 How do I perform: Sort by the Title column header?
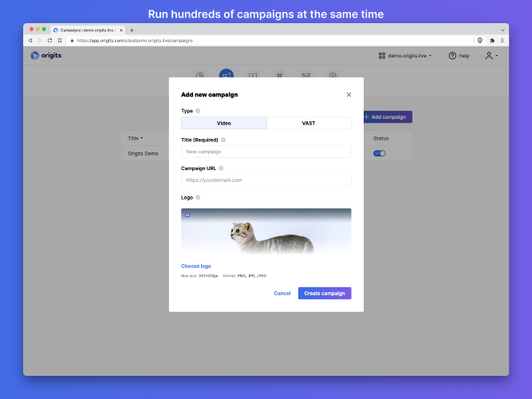136,138
